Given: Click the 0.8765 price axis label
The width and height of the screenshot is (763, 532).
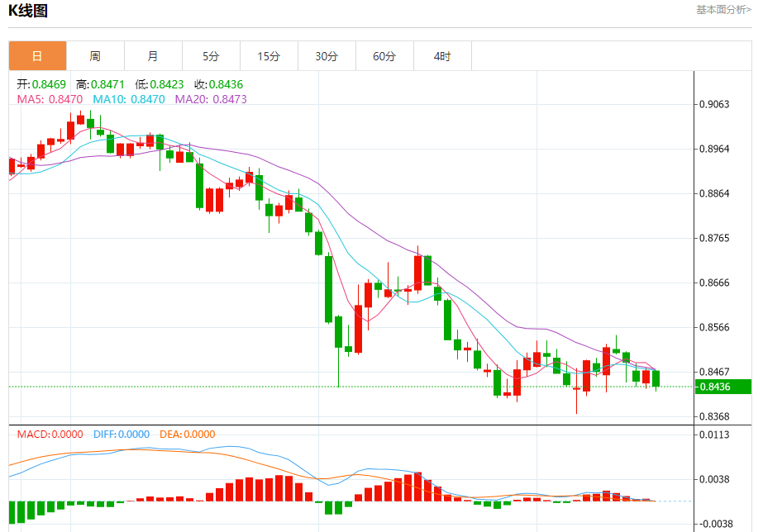Looking at the screenshot, I should 714,238.
